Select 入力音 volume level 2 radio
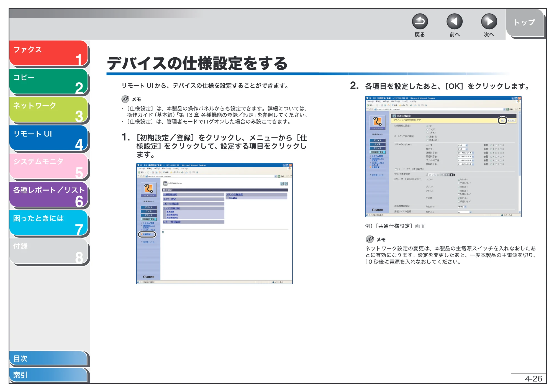The height and width of the screenshot is (392, 554). pyautogui.click(x=496, y=145)
